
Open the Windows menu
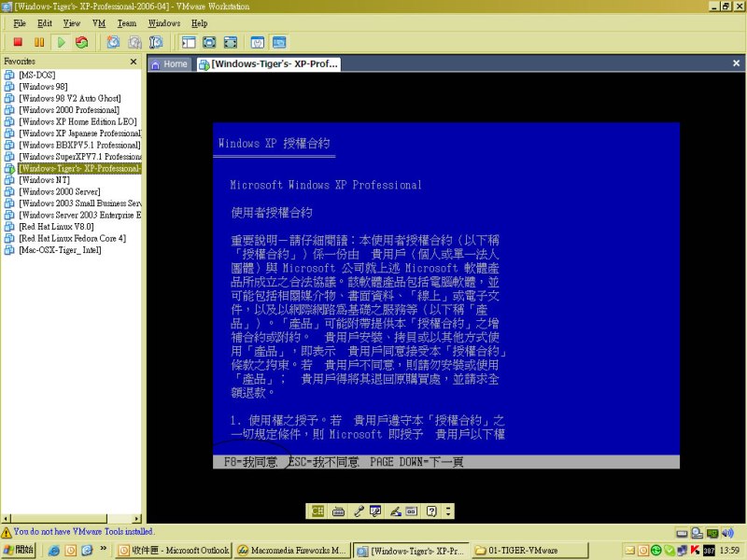coord(164,23)
